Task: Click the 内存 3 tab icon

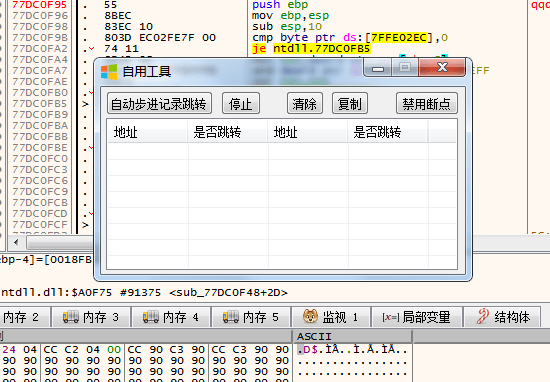Action: (71, 317)
